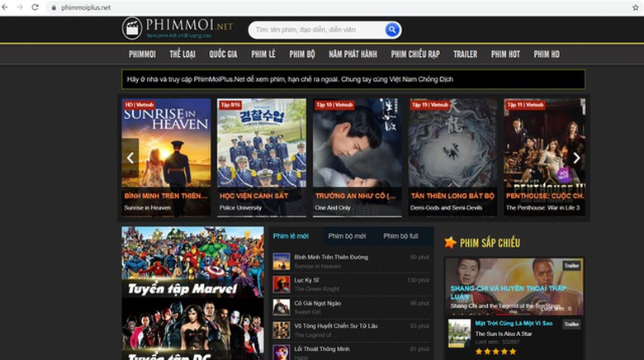This screenshot has width=644, height=360.
Task: Click the PhimMoi clapperboard logo
Action: (131, 29)
